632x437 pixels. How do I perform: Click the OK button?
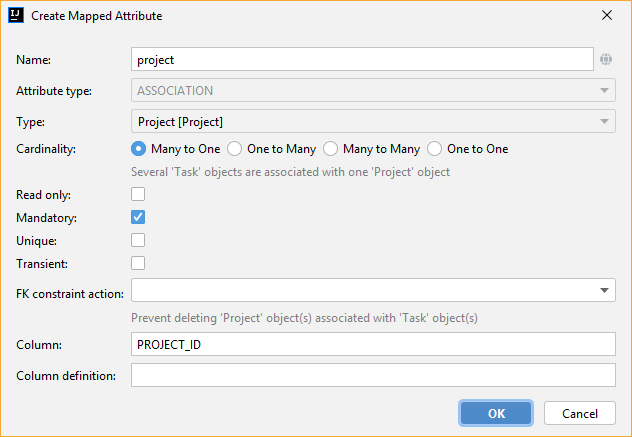click(x=496, y=413)
